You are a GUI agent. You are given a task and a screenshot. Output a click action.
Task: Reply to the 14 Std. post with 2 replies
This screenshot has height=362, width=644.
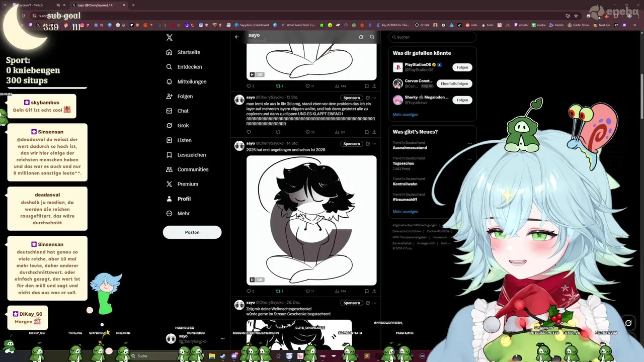coord(250,291)
